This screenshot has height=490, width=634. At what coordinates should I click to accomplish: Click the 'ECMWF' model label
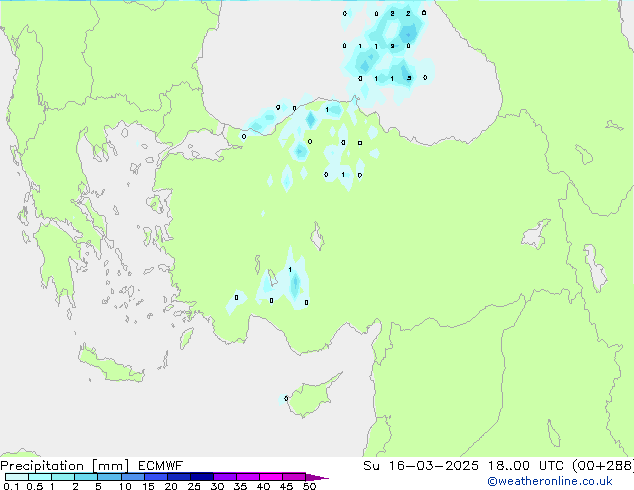click(160, 466)
